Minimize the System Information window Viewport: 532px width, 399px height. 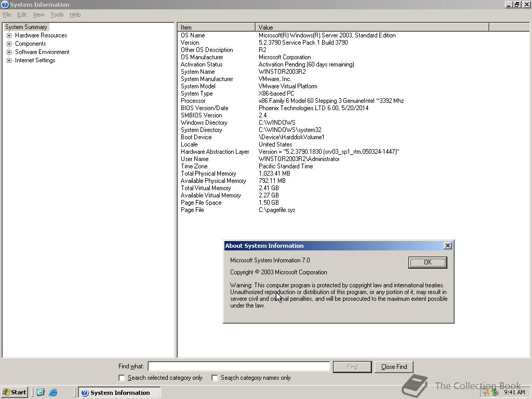click(509, 4)
